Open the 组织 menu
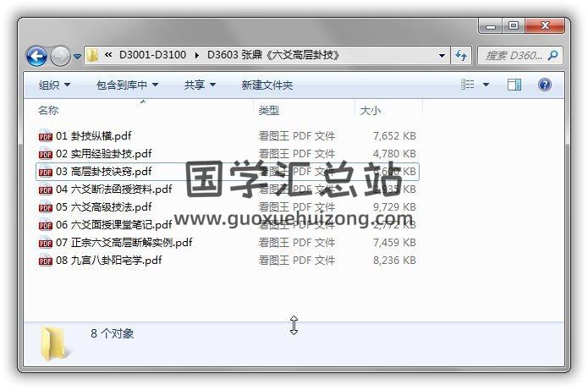Viewport: 588px width, 390px height. (54, 85)
